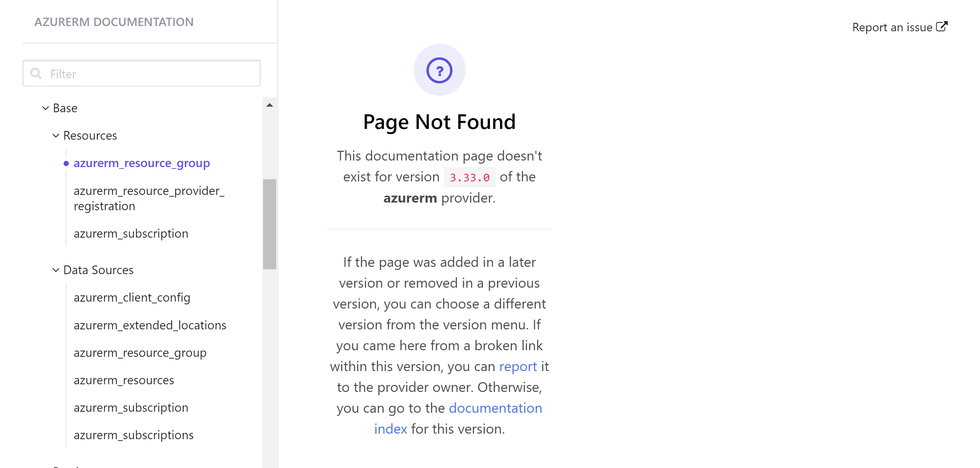Click the report link in the message
Viewport: 980px width, 468px height.
517,366
